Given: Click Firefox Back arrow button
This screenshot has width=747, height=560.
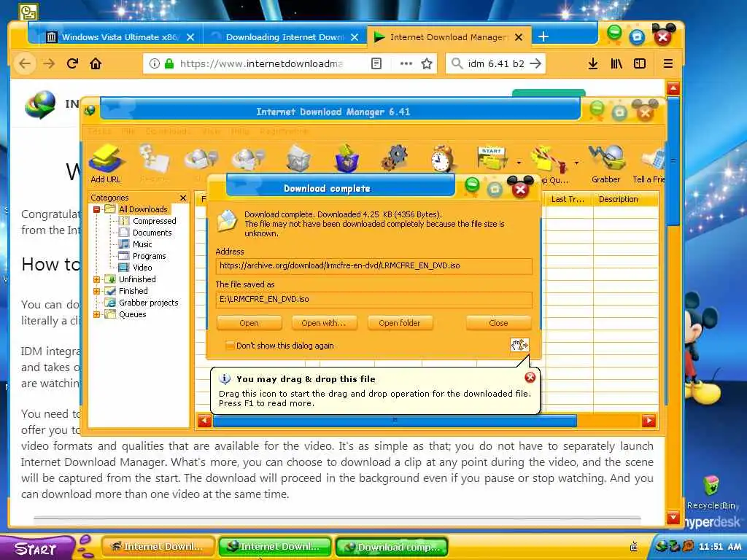Looking at the screenshot, I should (25, 63).
